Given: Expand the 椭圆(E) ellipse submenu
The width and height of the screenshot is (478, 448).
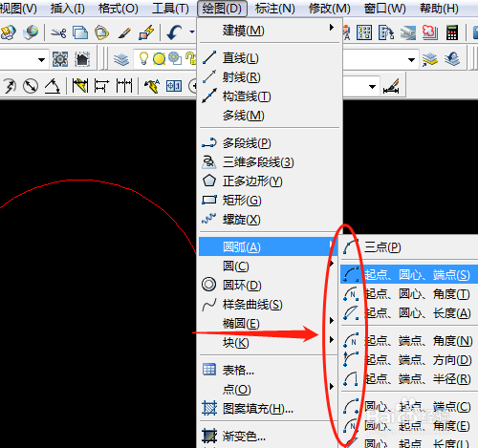Looking at the screenshot, I should (x=268, y=324).
